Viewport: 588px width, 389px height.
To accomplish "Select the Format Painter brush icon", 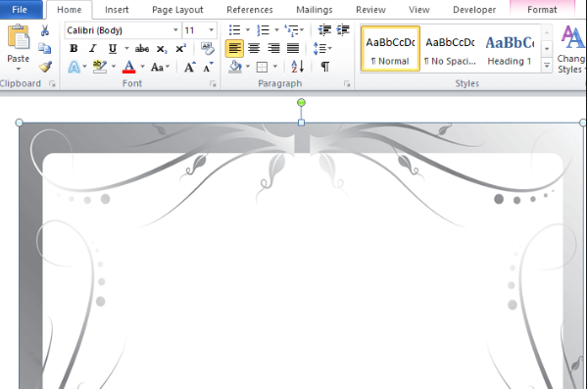I will pyautogui.click(x=45, y=67).
